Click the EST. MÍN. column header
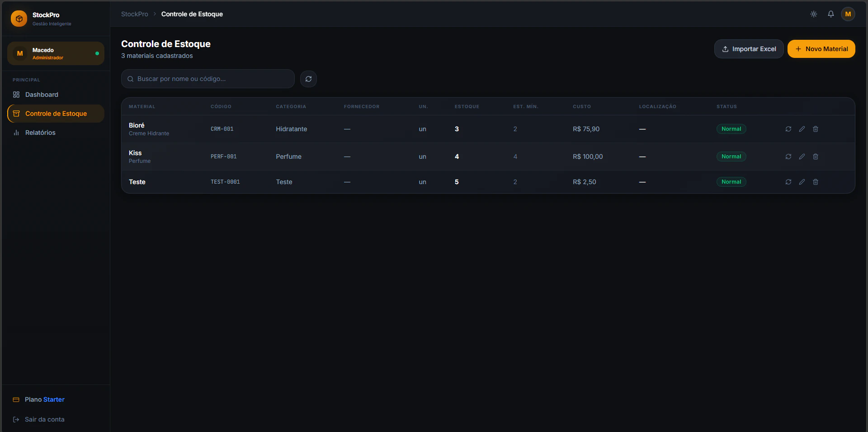Screen dimensions: 868x432 (x=526, y=107)
